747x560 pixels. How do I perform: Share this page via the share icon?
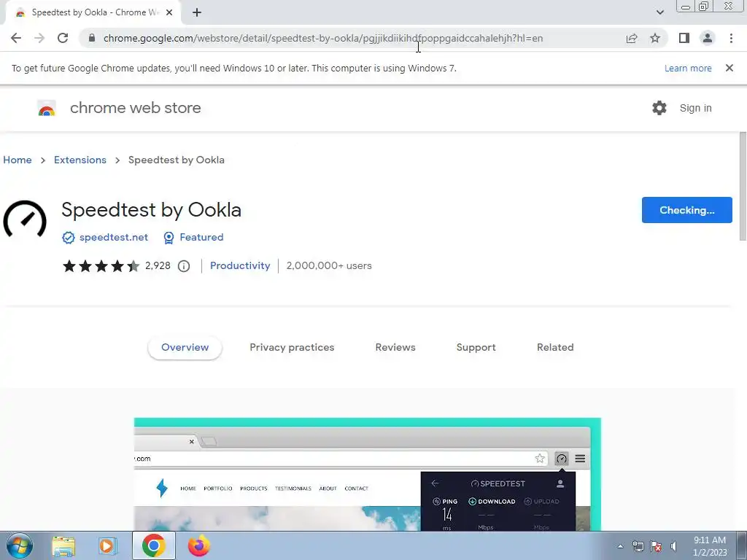point(632,38)
